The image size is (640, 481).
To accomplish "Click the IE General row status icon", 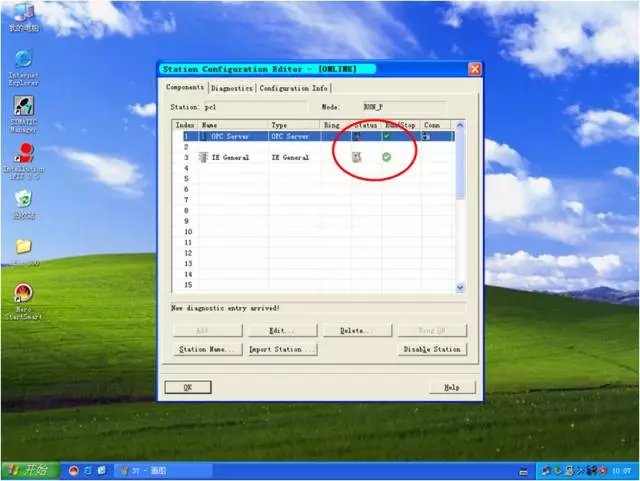I will [355, 157].
